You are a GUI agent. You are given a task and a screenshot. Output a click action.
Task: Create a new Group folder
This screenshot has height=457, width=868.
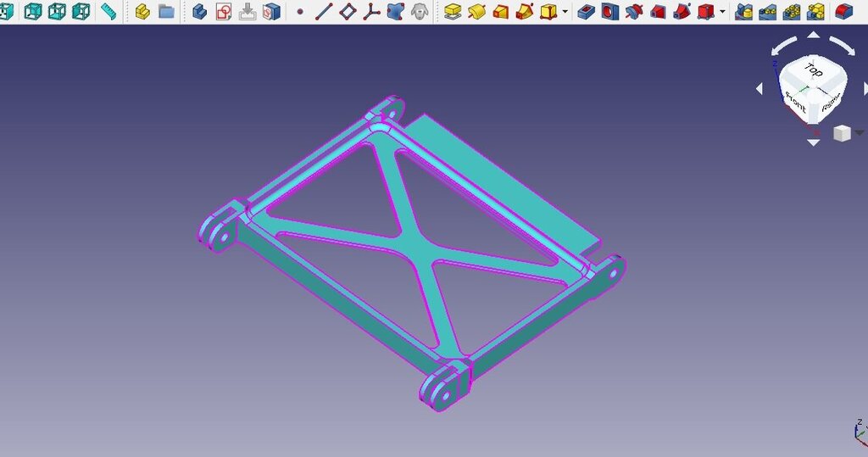coord(166,11)
